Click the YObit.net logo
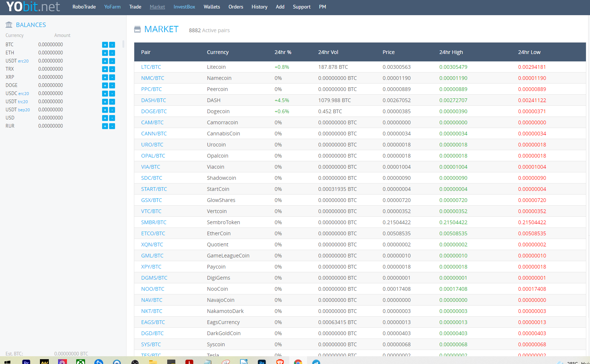 click(x=33, y=7)
